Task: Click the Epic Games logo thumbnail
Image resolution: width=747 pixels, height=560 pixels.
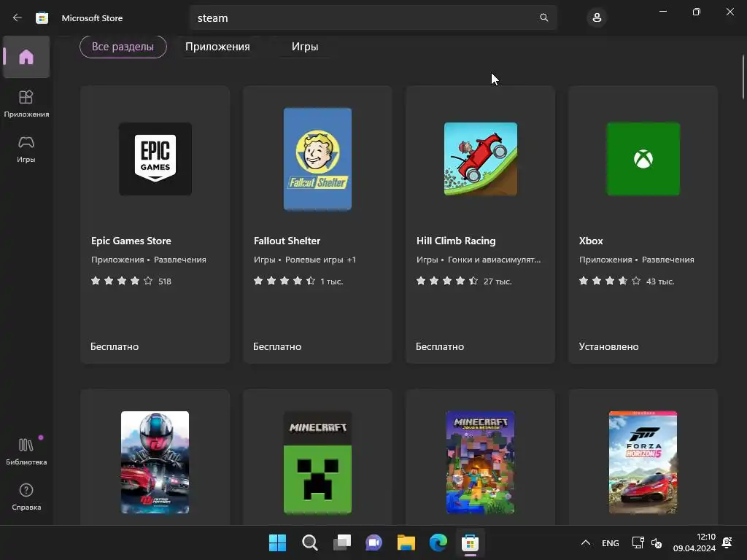Action: click(x=155, y=159)
